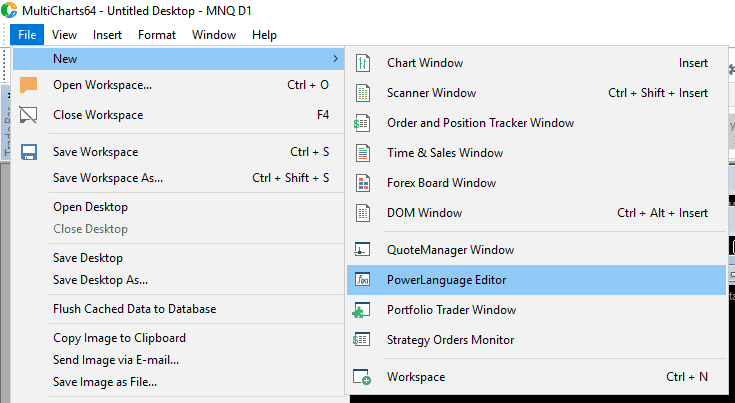Select Save Workspace
Screen dimensions: 735x403
(179, 152)
